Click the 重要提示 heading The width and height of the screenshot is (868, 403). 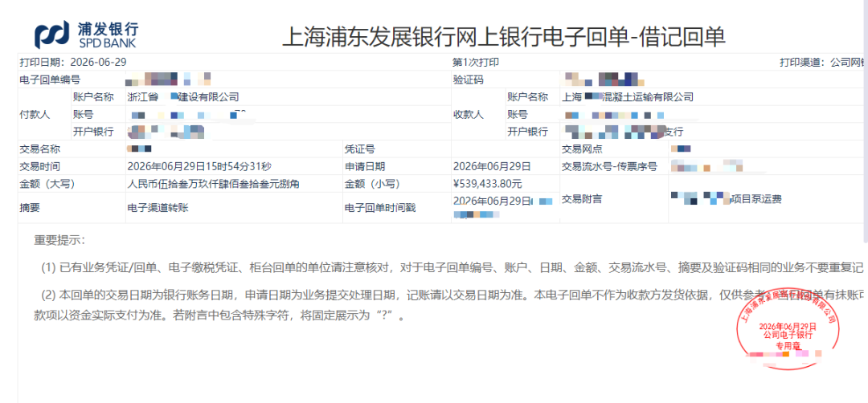point(59,241)
